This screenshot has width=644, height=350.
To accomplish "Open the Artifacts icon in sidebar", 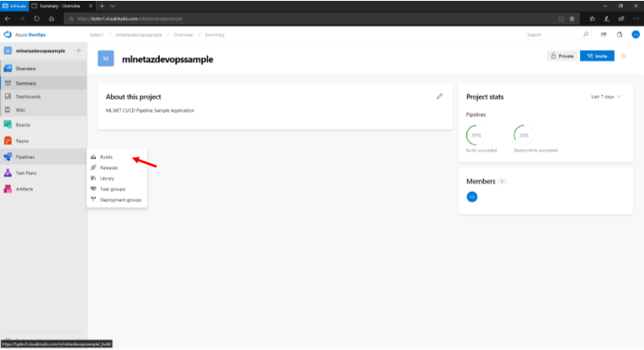I will click(8, 189).
